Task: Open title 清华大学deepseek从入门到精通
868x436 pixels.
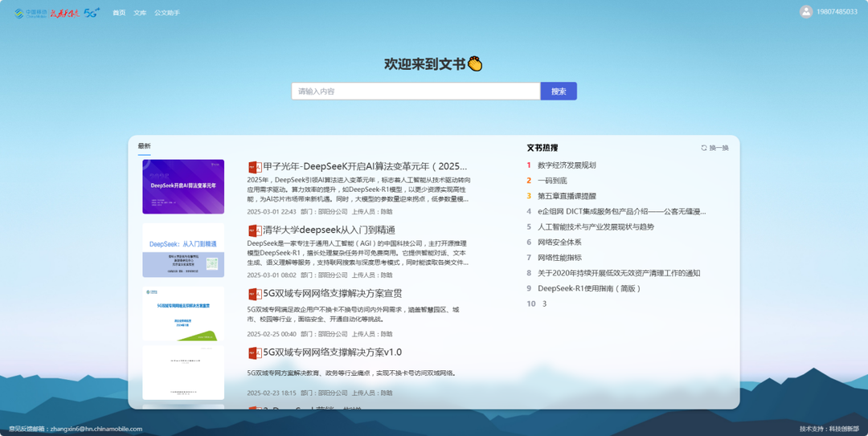Action: [x=329, y=230]
